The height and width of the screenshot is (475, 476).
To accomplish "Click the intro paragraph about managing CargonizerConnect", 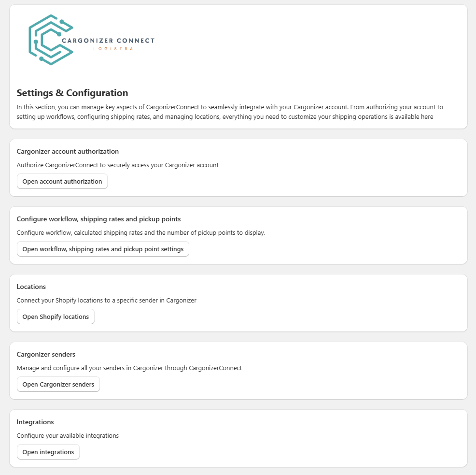I will [x=230, y=112].
